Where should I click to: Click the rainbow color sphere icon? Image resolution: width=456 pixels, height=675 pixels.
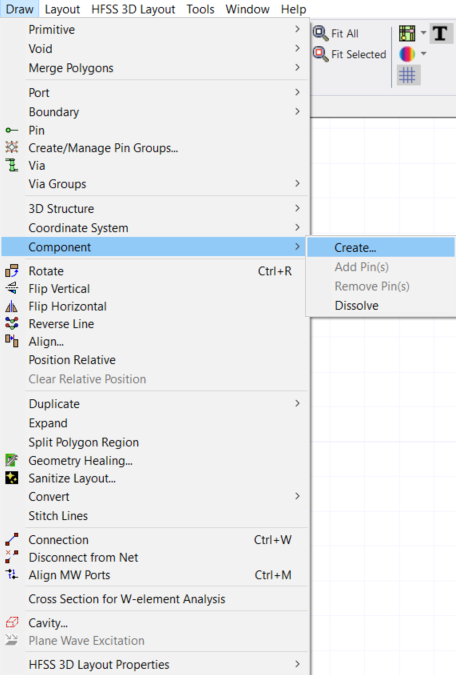click(407, 54)
